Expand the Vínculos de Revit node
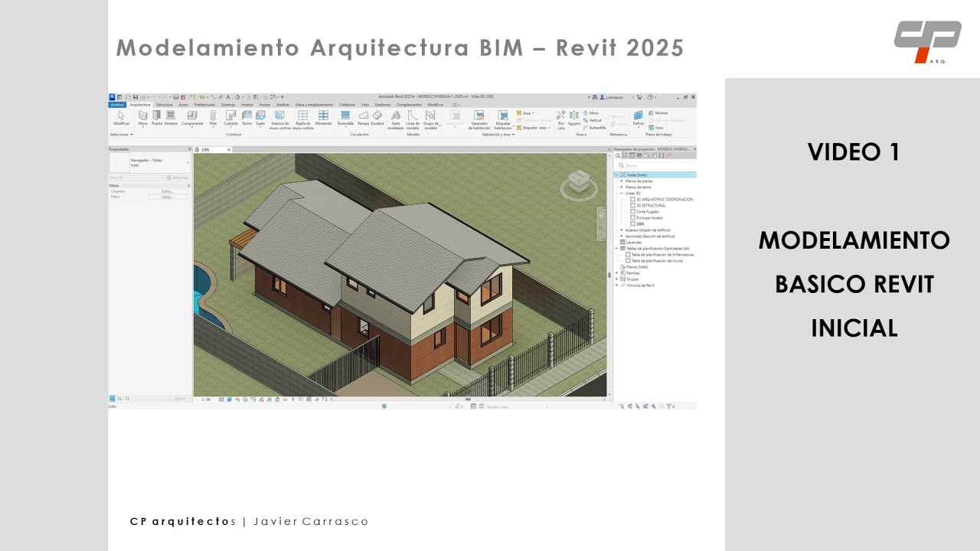The width and height of the screenshot is (980, 551). 617,285
